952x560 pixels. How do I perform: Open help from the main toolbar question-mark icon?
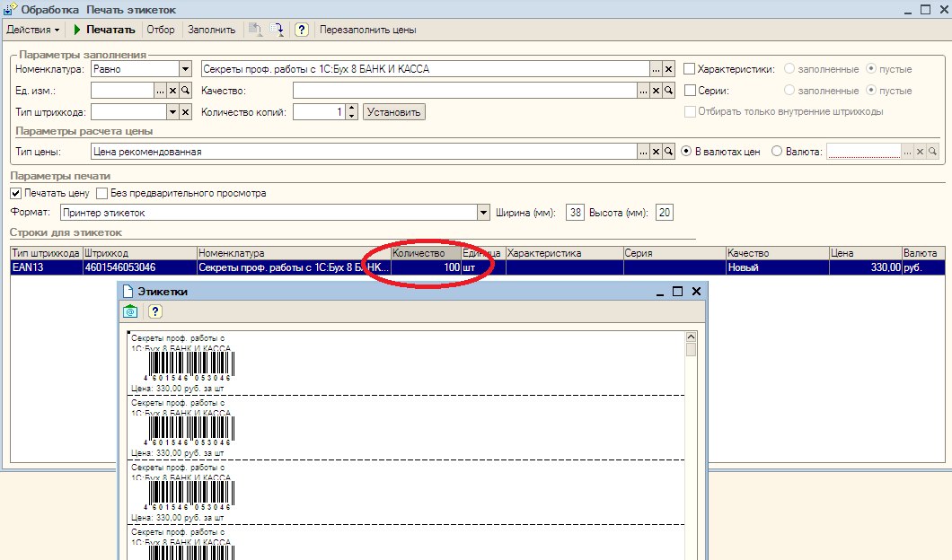click(x=301, y=30)
